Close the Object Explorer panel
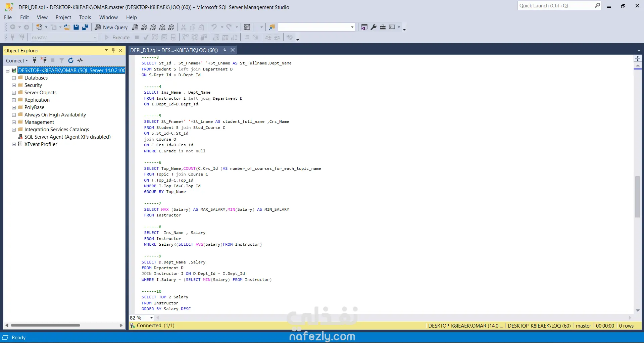 (x=120, y=50)
